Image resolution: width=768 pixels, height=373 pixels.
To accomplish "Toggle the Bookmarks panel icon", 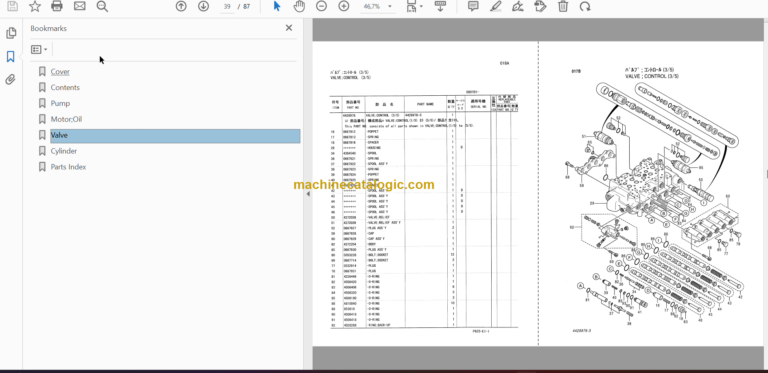I will click(x=11, y=57).
